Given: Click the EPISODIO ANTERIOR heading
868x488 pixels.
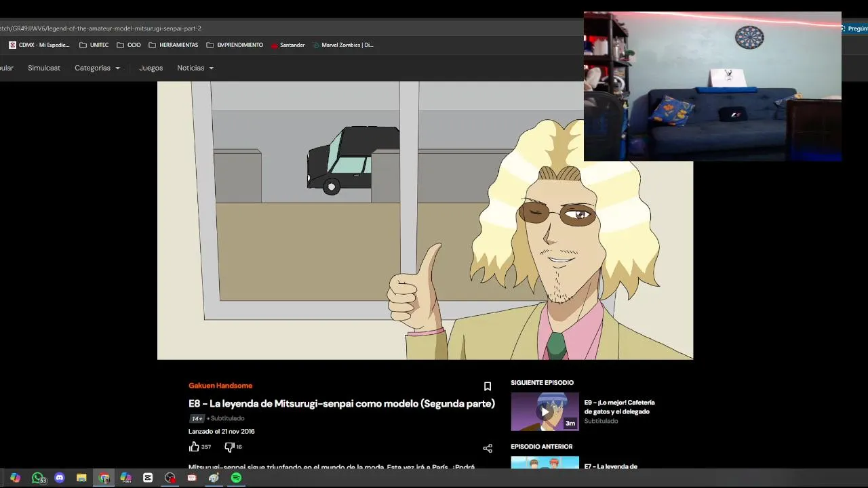Looking at the screenshot, I should click(541, 447).
